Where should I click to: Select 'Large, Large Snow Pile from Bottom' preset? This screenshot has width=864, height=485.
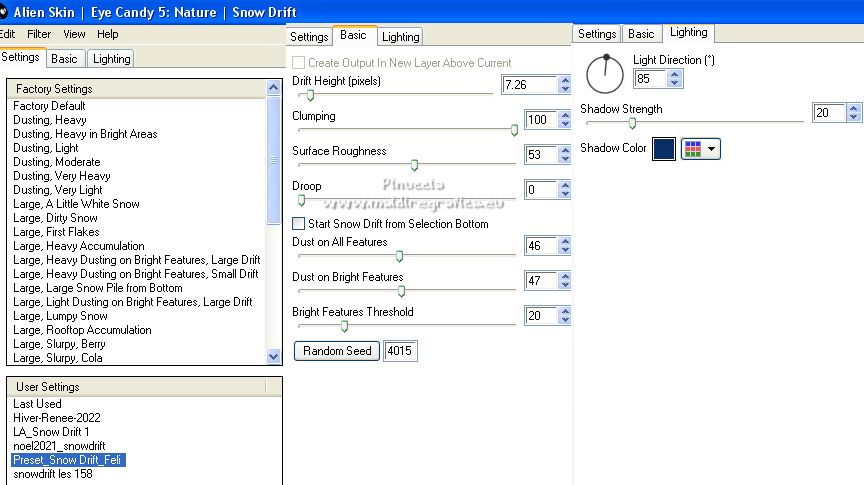(98, 288)
